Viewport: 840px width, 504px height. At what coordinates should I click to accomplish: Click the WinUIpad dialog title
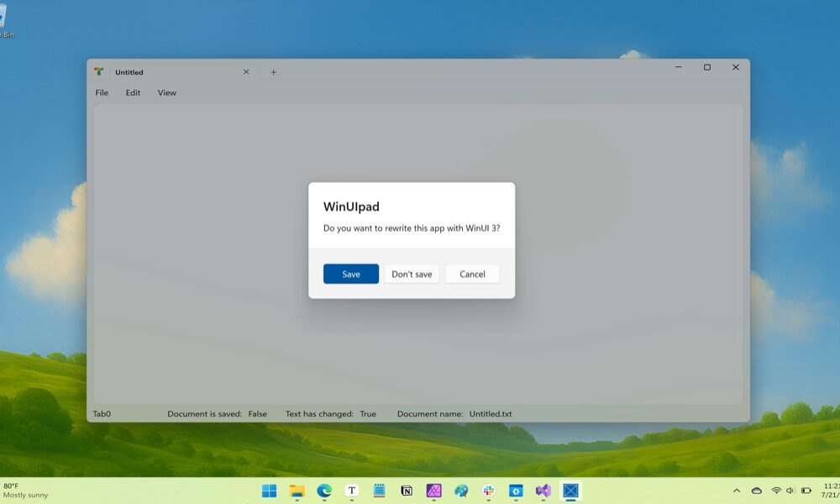point(351,206)
